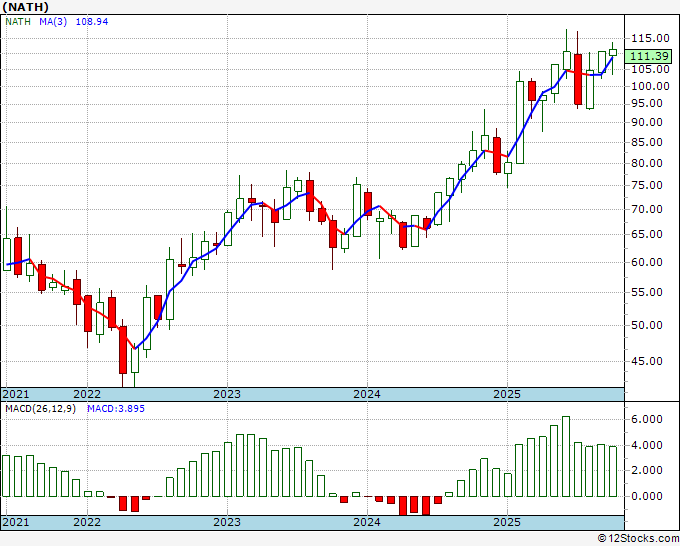Click the 108.94 moving average value
The height and width of the screenshot is (546, 680).
tap(92, 22)
